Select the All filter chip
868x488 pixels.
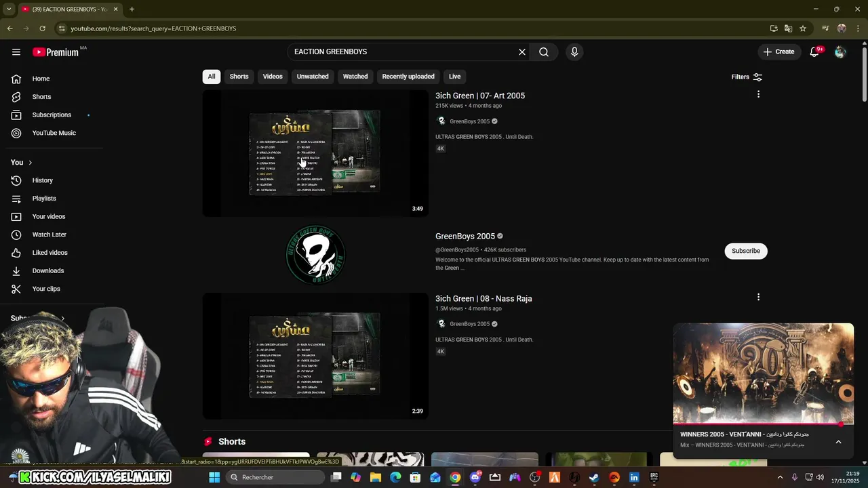pos(212,77)
